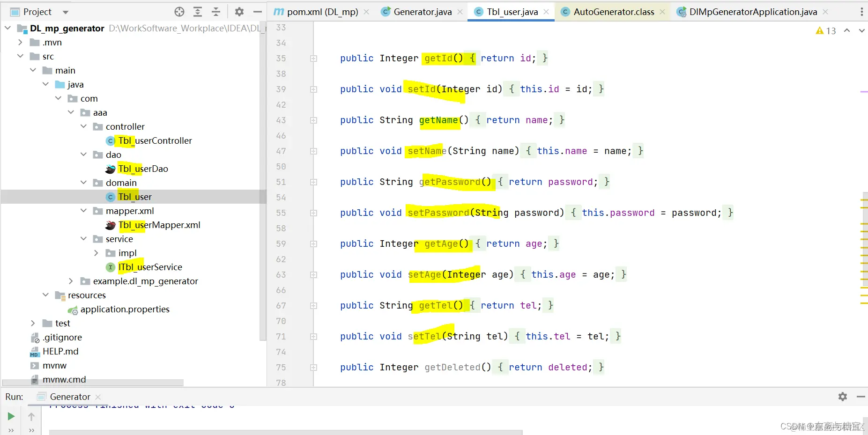
Task: Collapse the domain package
Action: pyautogui.click(x=83, y=183)
